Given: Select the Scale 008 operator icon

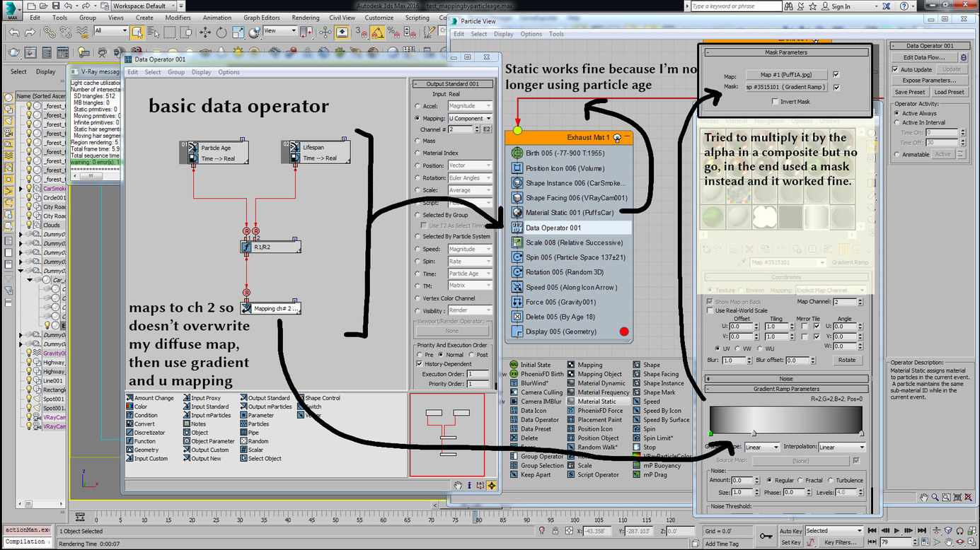Looking at the screenshot, I should pyautogui.click(x=517, y=242).
